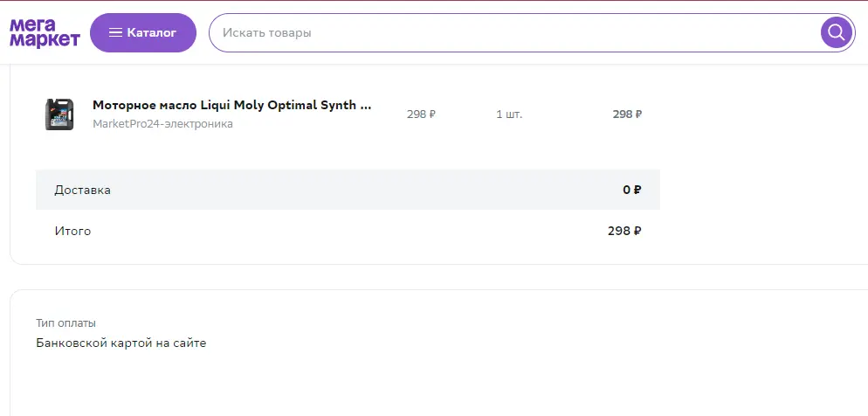This screenshot has height=416, width=868.
Task: Click the Мегамаркет logo
Action: (45, 32)
